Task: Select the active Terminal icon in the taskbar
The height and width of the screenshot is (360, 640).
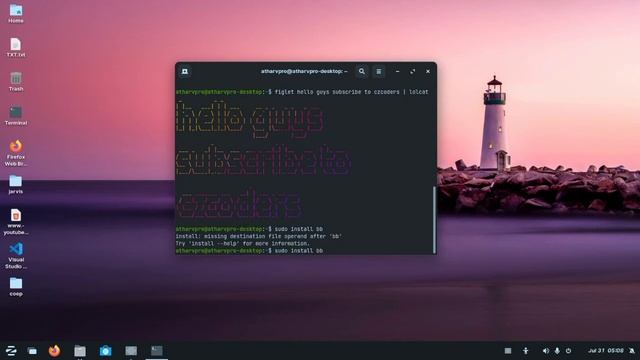Action: pos(157,351)
